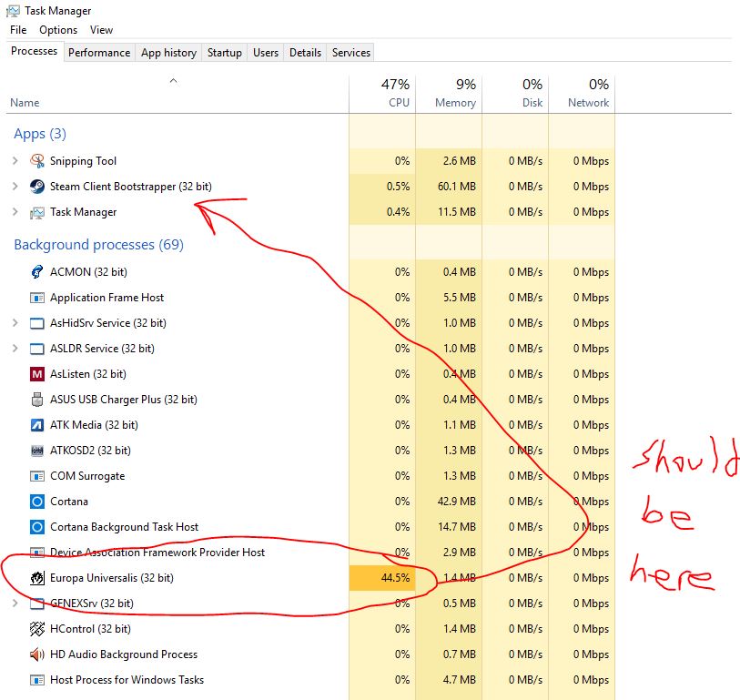This screenshot has width=740, height=700.
Task: Switch to the App history tab
Action: (x=168, y=53)
